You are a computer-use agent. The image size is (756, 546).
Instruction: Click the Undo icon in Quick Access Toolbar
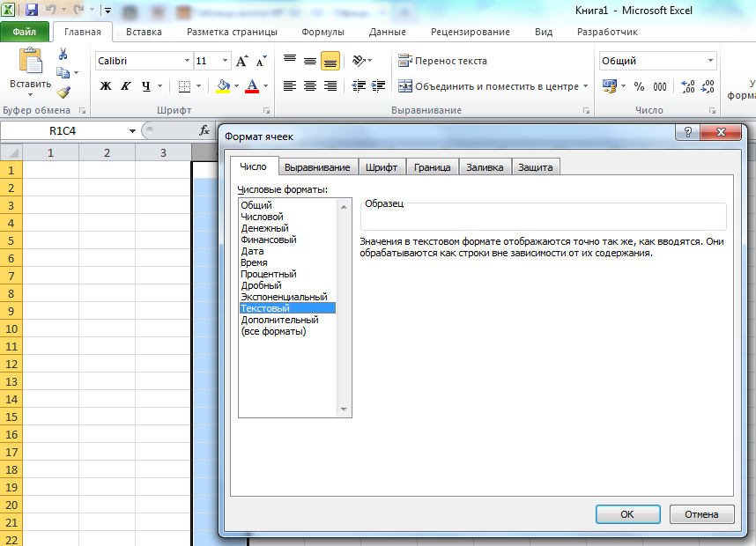tap(50, 10)
